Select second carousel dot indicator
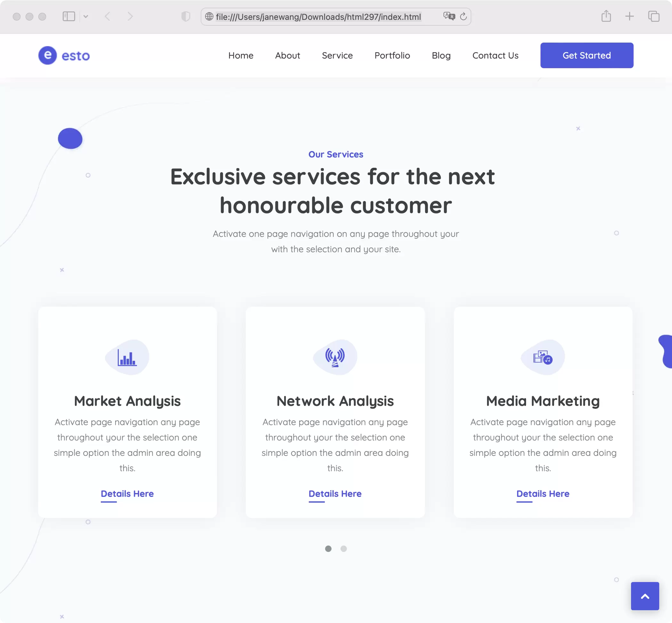The height and width of the screenshot is (623, 672). coord(344,548)
